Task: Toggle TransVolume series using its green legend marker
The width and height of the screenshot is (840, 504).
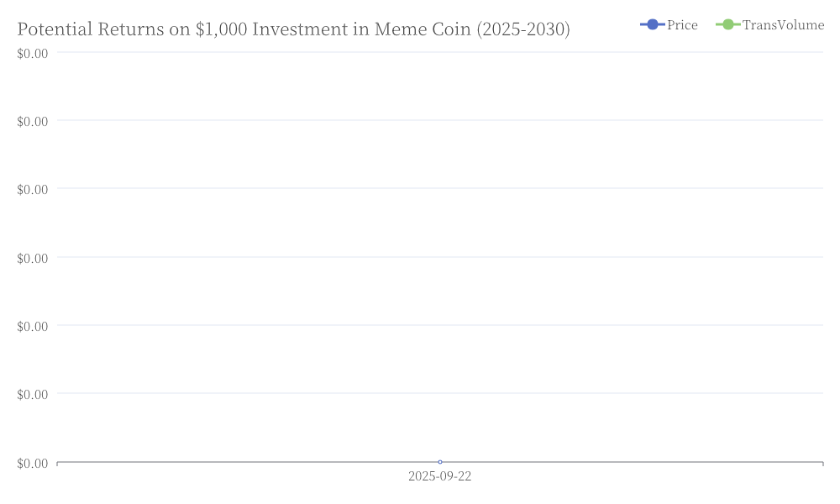Action: click(x=728, y=24)
